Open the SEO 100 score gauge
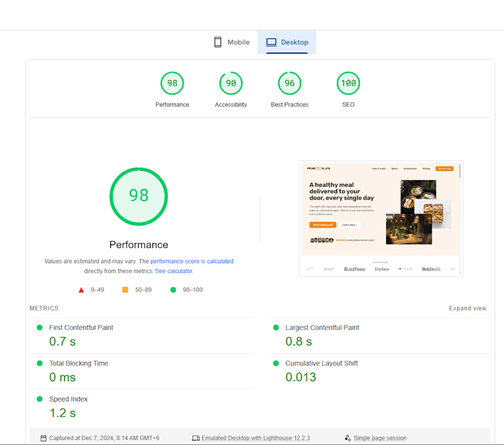This screenshot has height=445, width=504. [x=348, y=83]
